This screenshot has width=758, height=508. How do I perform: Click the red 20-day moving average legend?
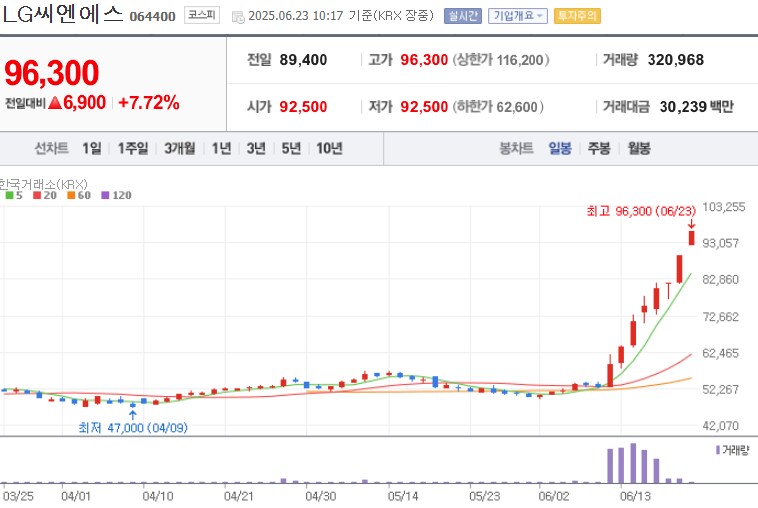pos(44,195)
